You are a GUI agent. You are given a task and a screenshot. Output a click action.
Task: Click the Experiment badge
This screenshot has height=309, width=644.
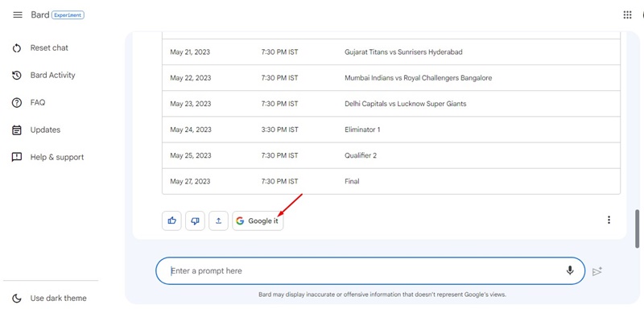68,15
